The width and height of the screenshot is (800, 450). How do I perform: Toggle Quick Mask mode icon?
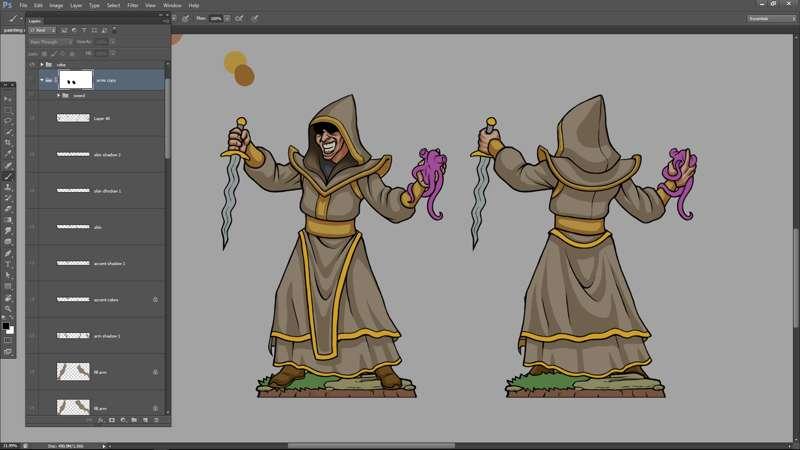pos(8,341)
